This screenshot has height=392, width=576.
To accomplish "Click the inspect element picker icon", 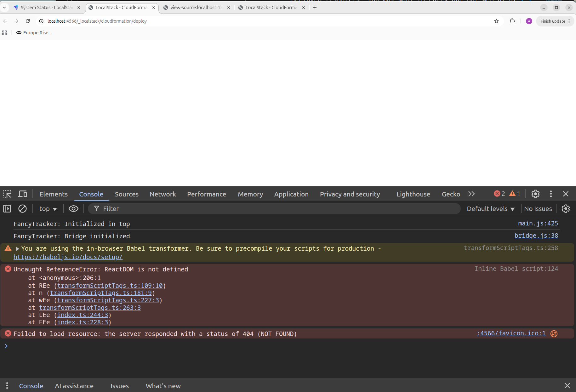I will 7,194.
